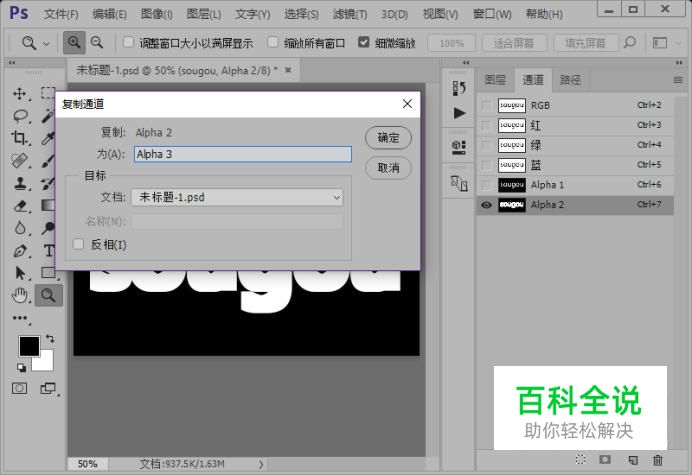
Task: Open the 窗口(W) menu
Action: tap(492, 14)
